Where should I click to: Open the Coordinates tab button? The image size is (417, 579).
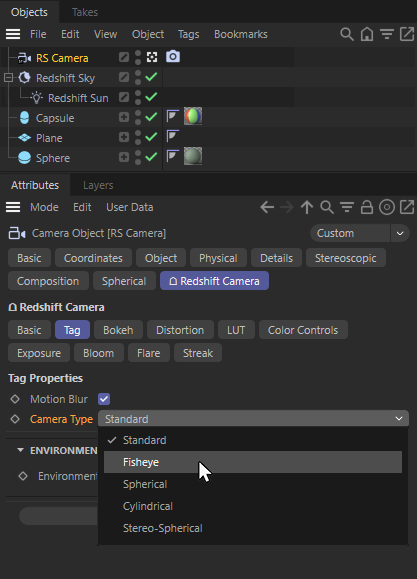93,258
